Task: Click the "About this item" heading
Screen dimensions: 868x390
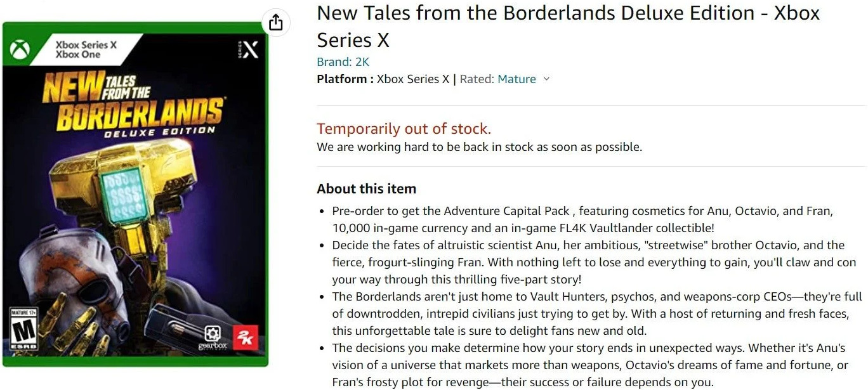Action: (x=366, y=189)
